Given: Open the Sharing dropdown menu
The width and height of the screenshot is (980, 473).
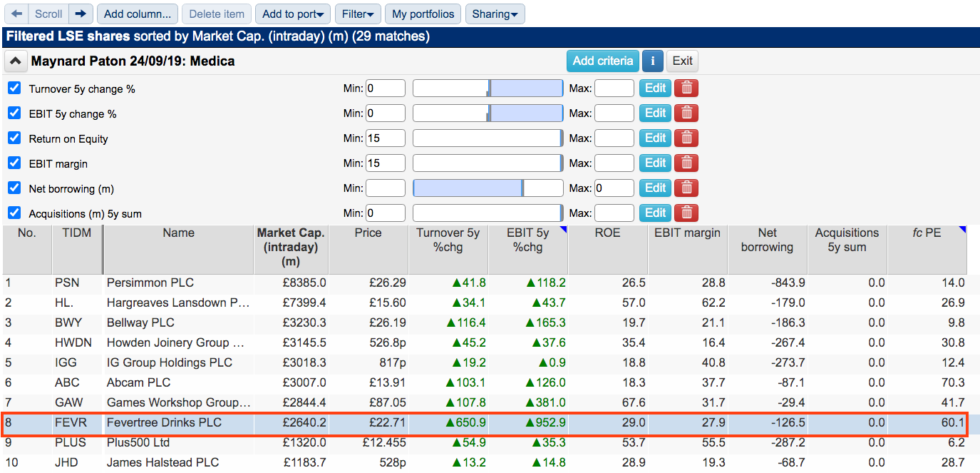Looking at the screenshot, I should [x=495, y=14].
